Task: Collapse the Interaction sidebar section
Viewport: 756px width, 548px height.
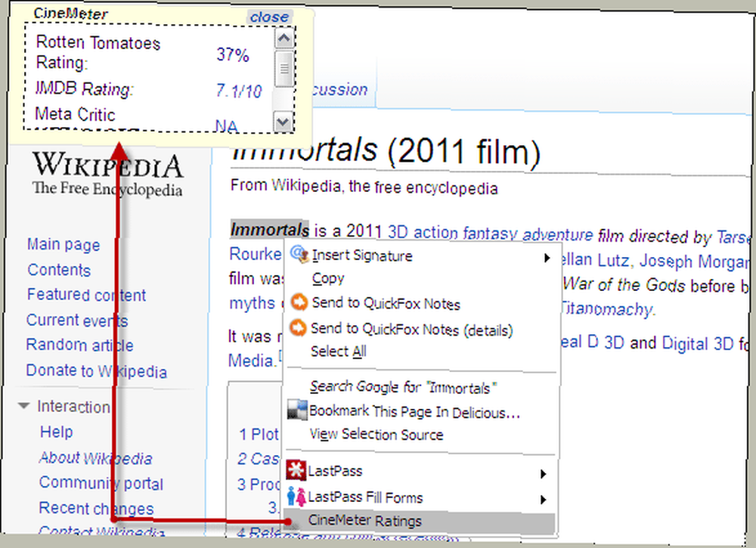Action: [x=23, y=406]
